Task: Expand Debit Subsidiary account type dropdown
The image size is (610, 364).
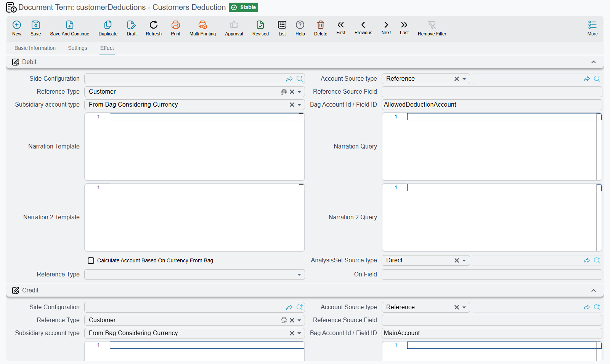Action: point(299,105)
